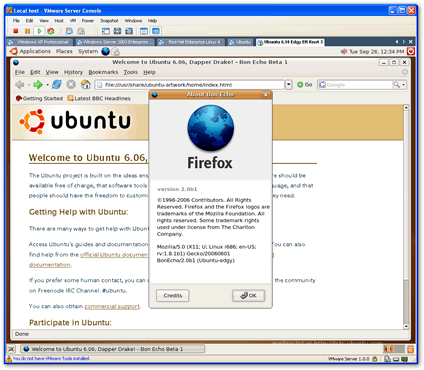Click the update notification tray icon
The image size is (424, 370).
(344, 51)
